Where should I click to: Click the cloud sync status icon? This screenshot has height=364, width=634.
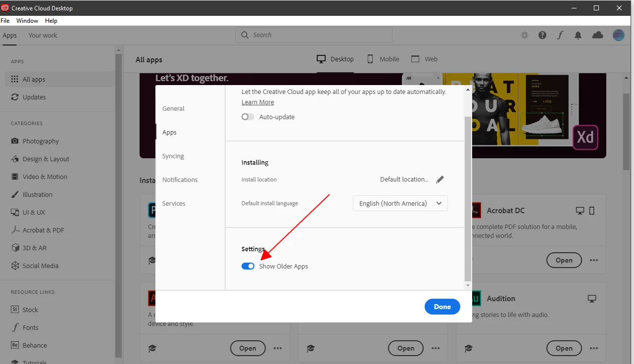pyautogui.click(x=598, y=35)
